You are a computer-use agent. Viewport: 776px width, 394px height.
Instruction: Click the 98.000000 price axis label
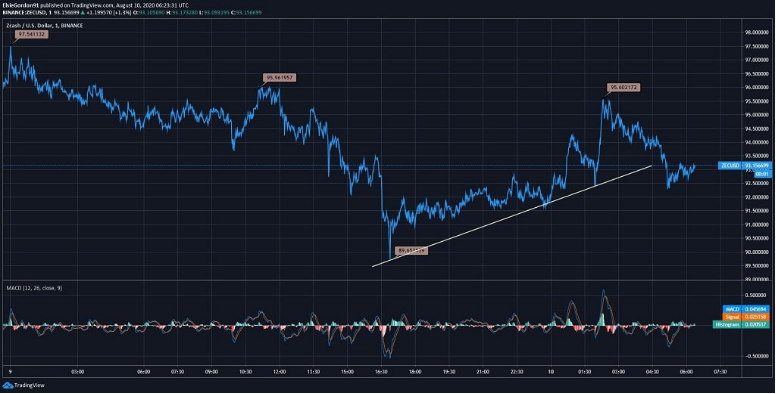pyautogui.click(x=757, y=33)
